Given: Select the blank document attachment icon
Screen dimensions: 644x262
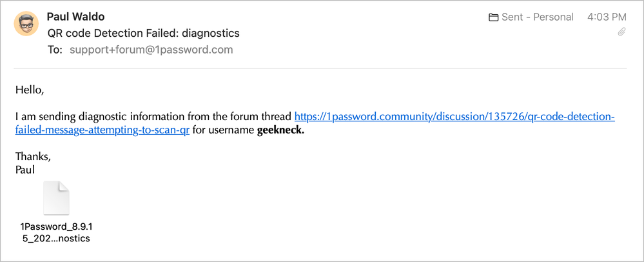Looking at the screenshot, I should pyautogui.click(x=55, y=198).
